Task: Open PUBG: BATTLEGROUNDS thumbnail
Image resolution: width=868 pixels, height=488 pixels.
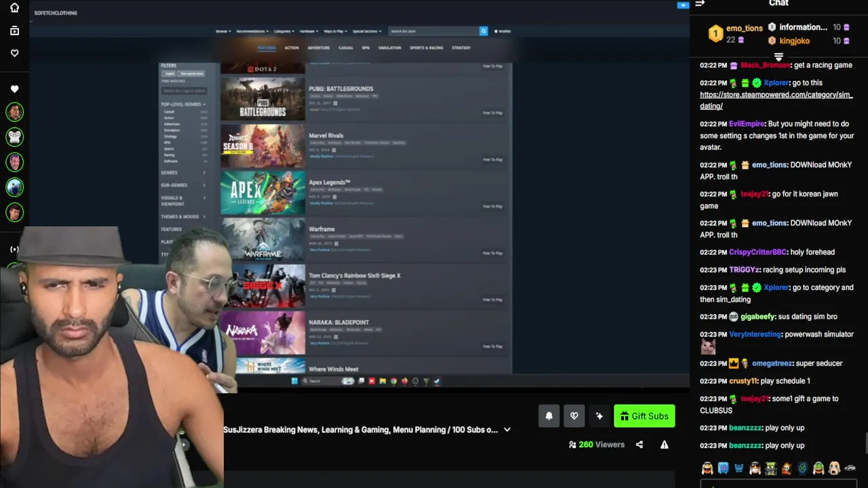Action: point(263,100)
